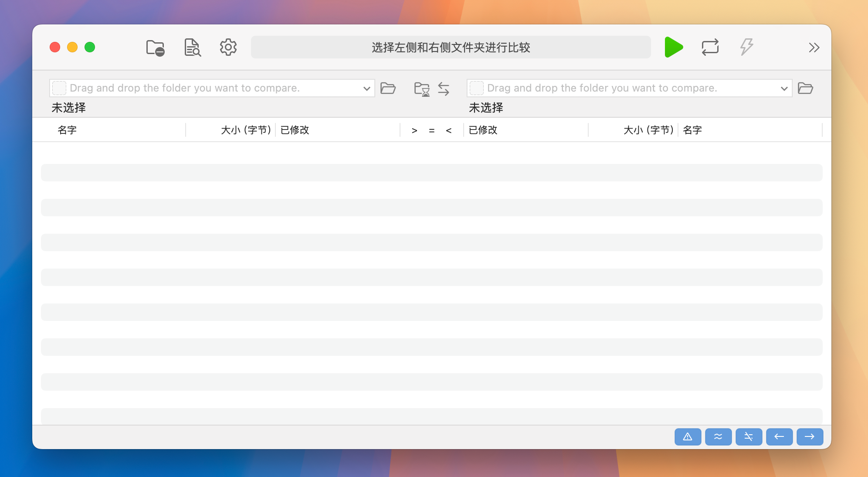Image resolution: width=868 pixels, height=477 pixels.
Task: Start comparison with the green play button
Action: pos(674,47)
